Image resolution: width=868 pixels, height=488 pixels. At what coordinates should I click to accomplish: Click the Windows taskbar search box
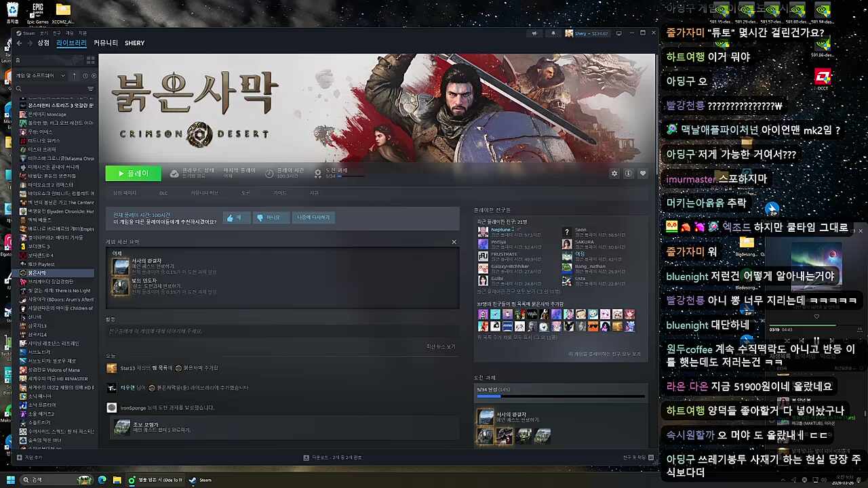57,480
